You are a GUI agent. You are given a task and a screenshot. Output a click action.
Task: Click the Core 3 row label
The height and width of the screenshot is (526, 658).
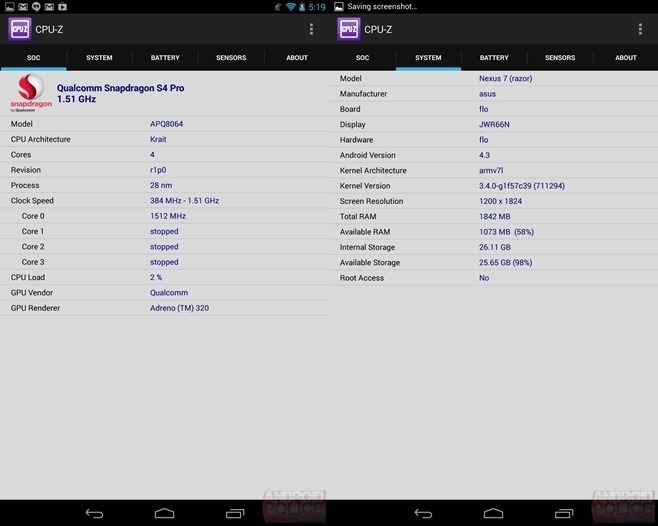pyautogui.click(x=33, y=262)
